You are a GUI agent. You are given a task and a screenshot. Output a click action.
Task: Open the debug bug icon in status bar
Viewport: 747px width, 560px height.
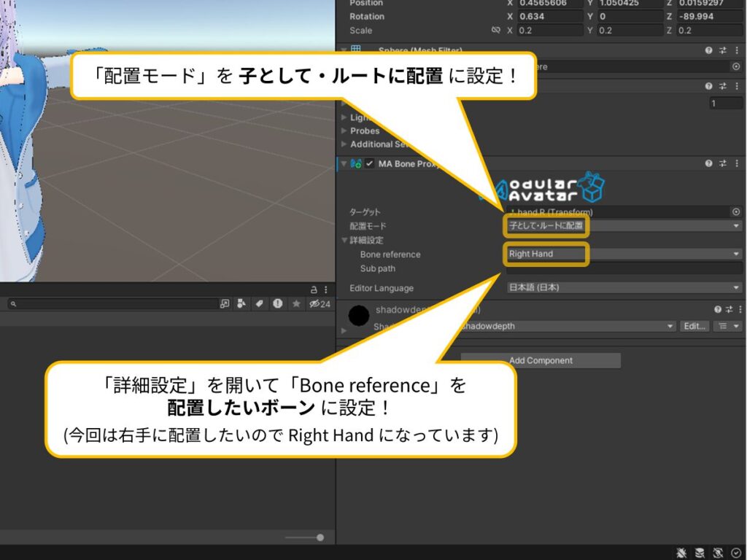point(681,553)
